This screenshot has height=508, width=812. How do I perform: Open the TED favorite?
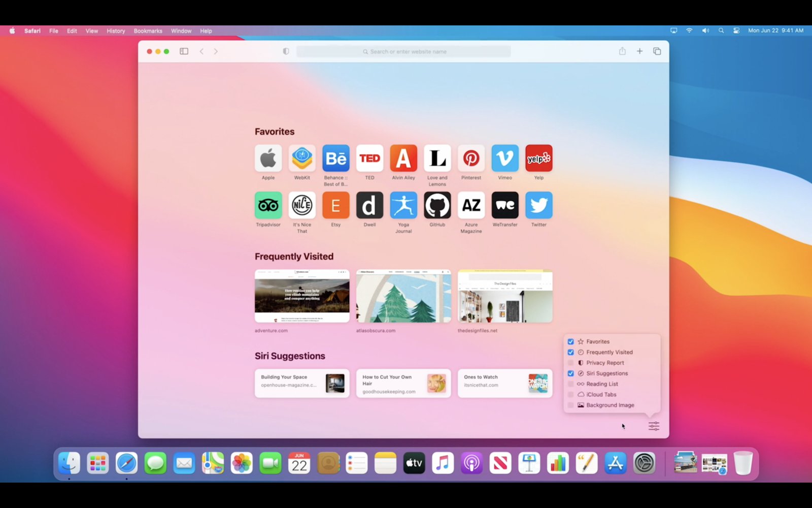[x=369, y=158]
